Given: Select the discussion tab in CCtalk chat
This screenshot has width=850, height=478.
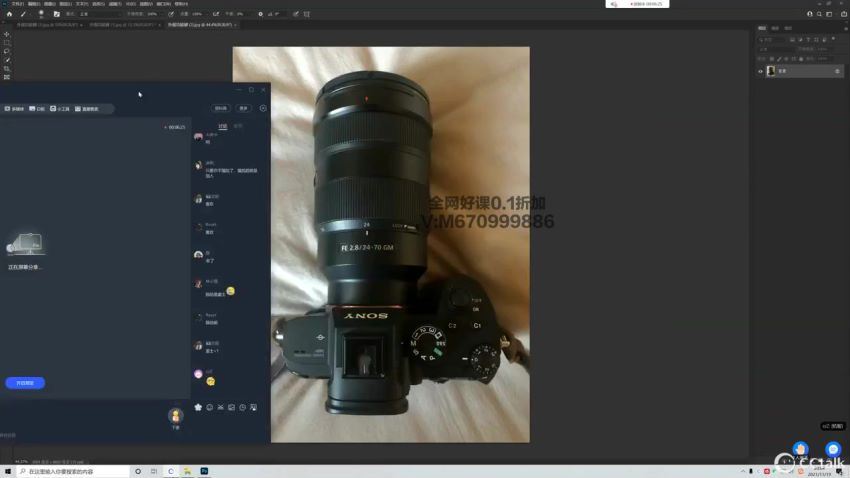Looking at the screenshot, I should [222, 126].
